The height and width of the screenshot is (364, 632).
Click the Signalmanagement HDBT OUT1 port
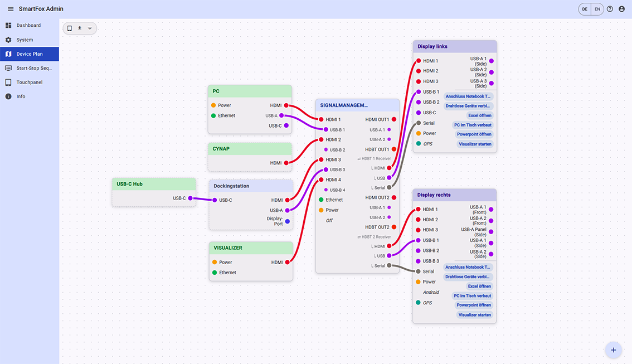tap(394, 149)
